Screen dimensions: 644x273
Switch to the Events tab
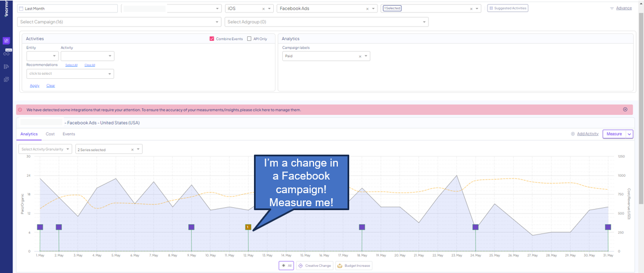[69, 134]
